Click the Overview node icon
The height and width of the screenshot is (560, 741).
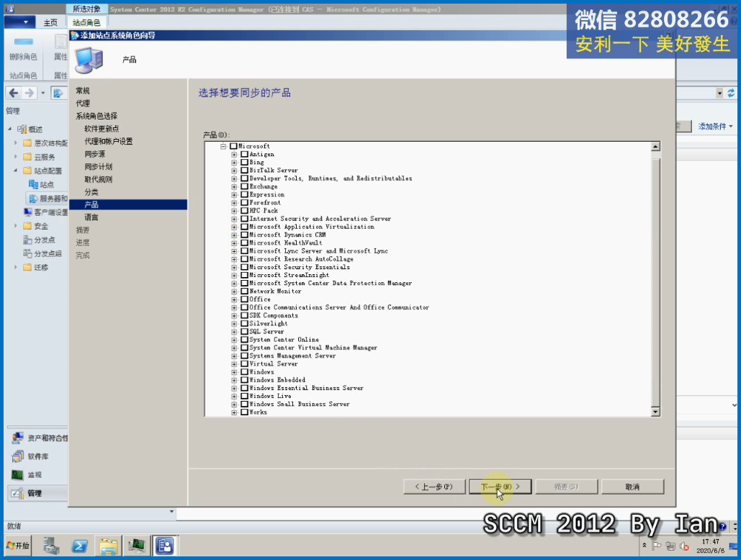[22, 129]
